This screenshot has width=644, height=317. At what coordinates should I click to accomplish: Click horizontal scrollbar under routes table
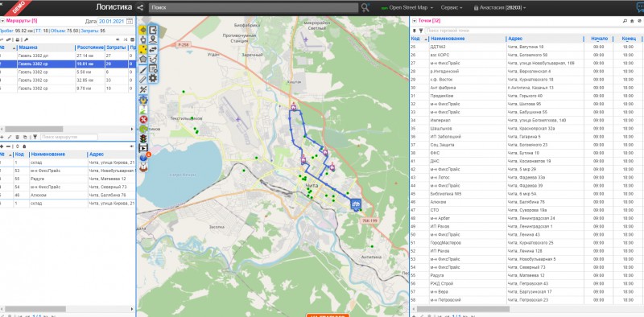[x=34, y=129]
